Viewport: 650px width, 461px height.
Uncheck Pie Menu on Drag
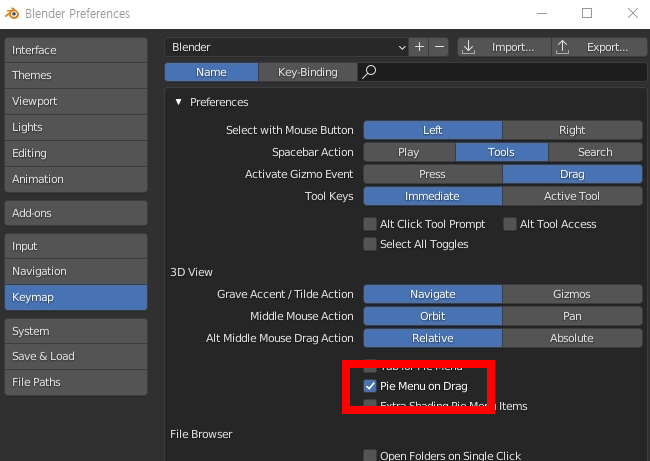[370, 386]
